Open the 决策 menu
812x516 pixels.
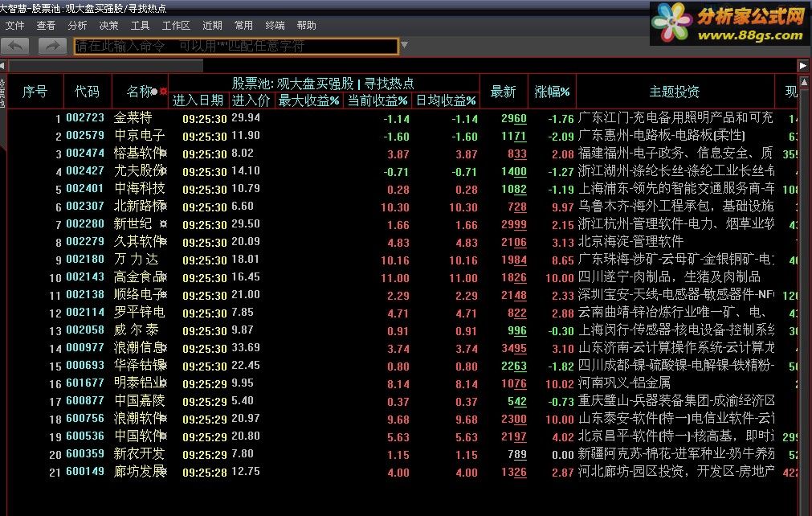[x=108, y=26]
